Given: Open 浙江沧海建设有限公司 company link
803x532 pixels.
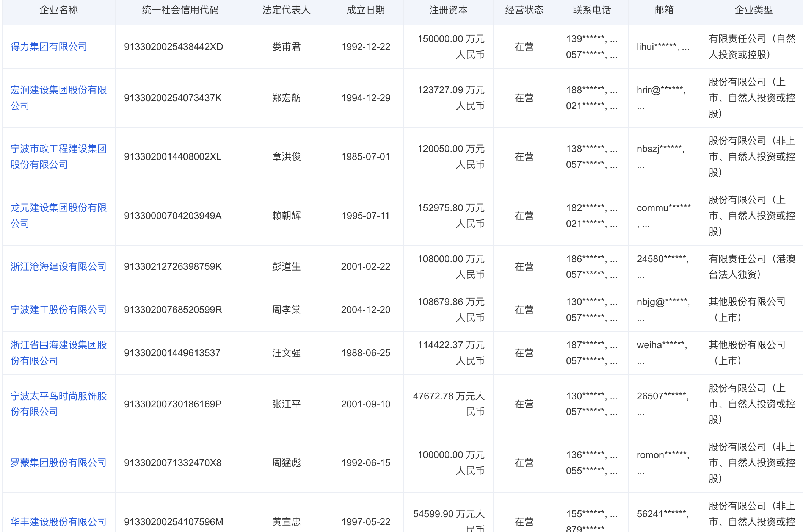Looking at the screenshot, I should click(58, 266).
